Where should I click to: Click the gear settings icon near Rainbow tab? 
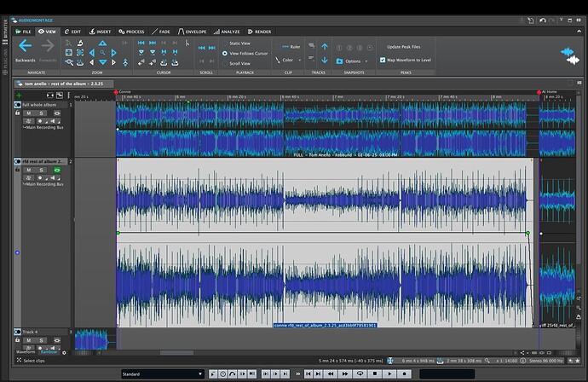click(64, 353)
